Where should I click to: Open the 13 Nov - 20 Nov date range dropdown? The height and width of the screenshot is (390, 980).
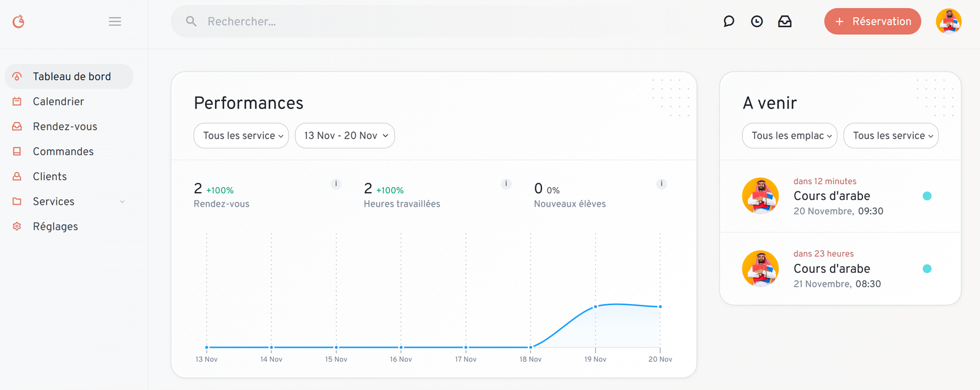click(x=345, y=136)
